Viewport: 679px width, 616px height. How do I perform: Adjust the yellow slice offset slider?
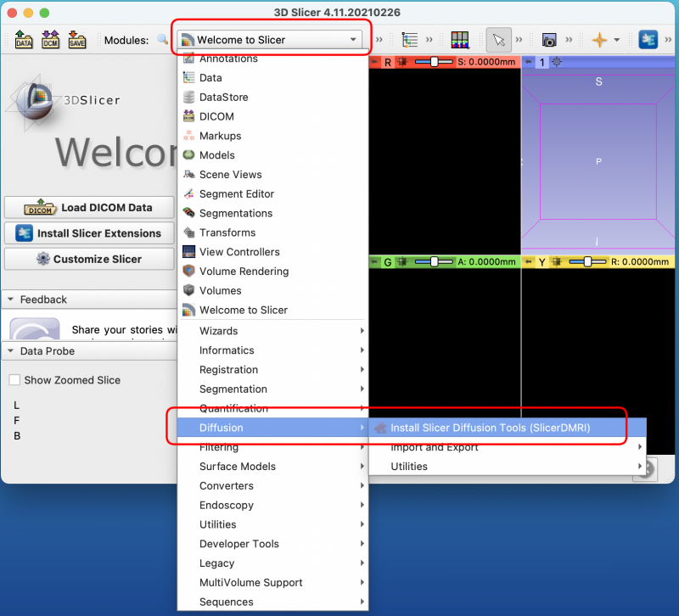click(x=587, y=262)
